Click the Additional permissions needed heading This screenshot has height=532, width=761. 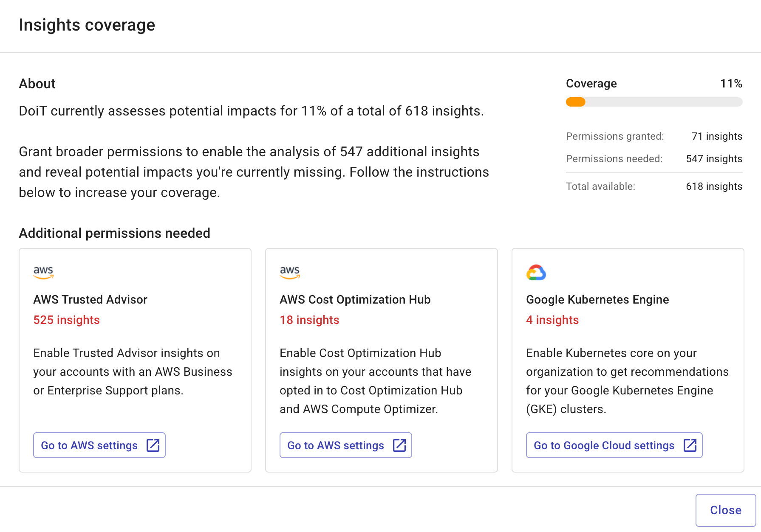[x=115, y=233]
